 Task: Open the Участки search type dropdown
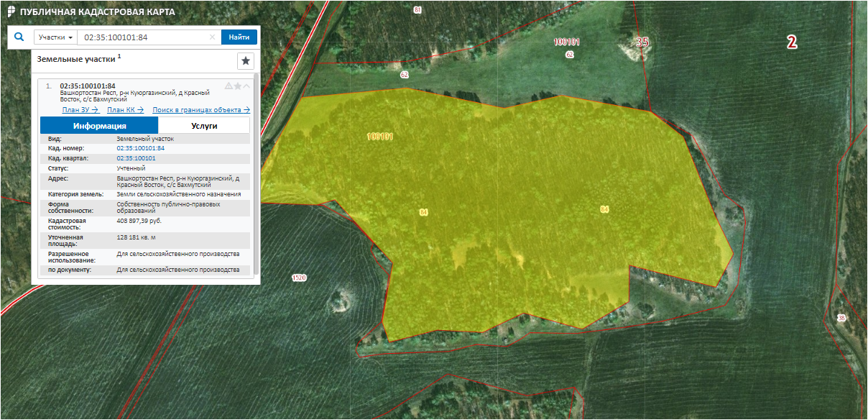[x=56, y=37]
